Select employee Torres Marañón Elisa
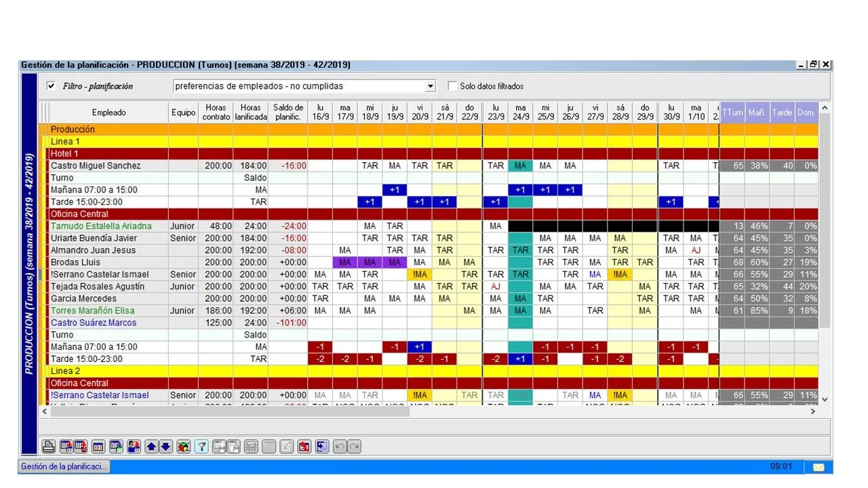Image resolution: width=868 pixels, height=488 pixels. [92, 311]
